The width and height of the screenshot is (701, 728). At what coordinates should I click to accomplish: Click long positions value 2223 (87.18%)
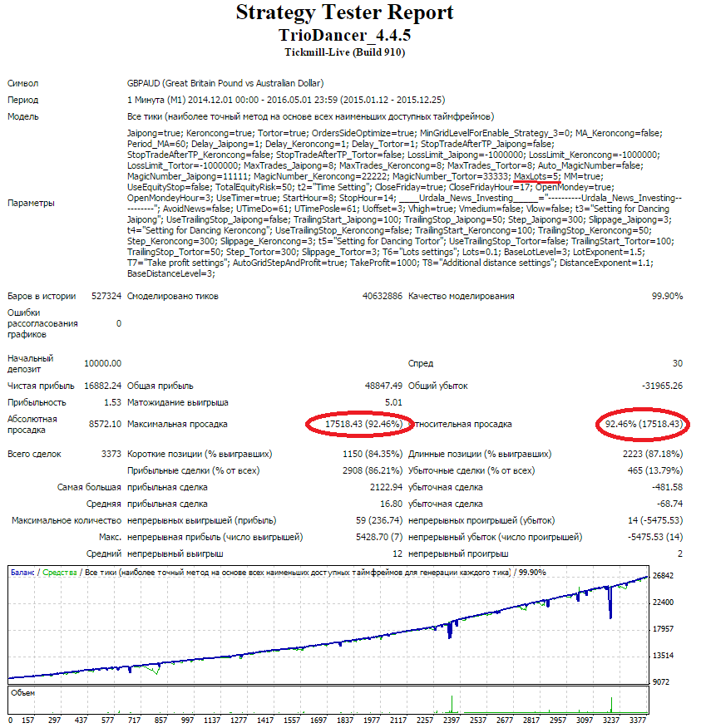(x=653, y=454)
